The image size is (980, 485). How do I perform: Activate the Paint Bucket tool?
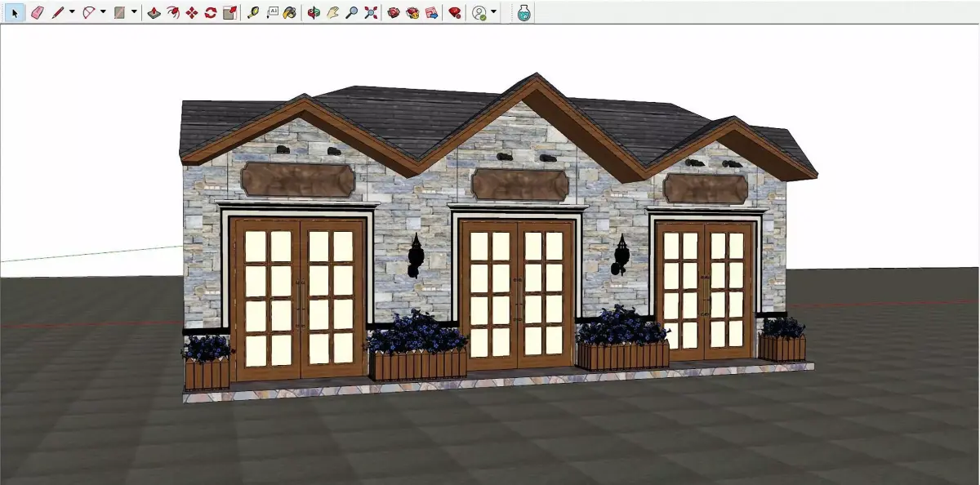pyautogui.click(x=290, y=12)
